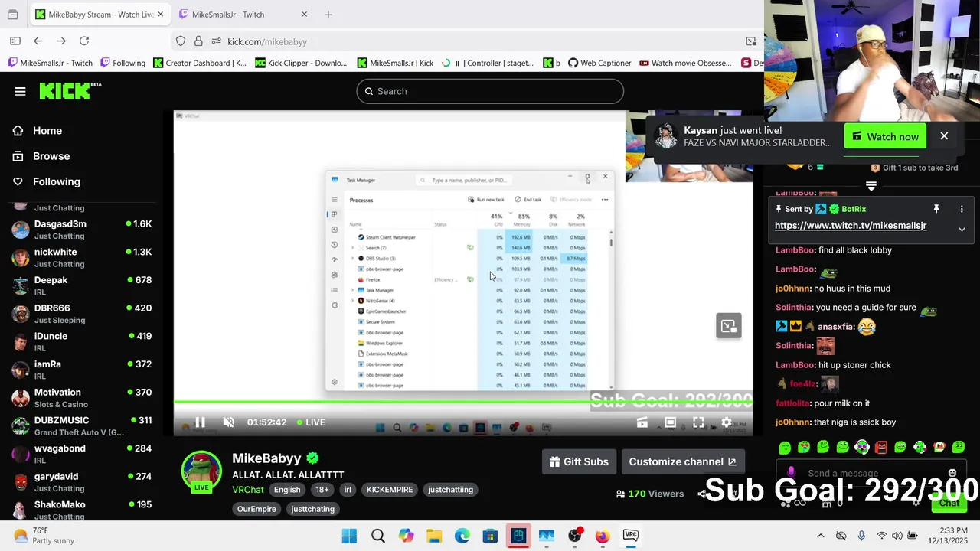This screenshot has height=551, width=980.
Task: Open pinned twitch.tv/mikesmallsjr link
Action: tap(851, 226)
